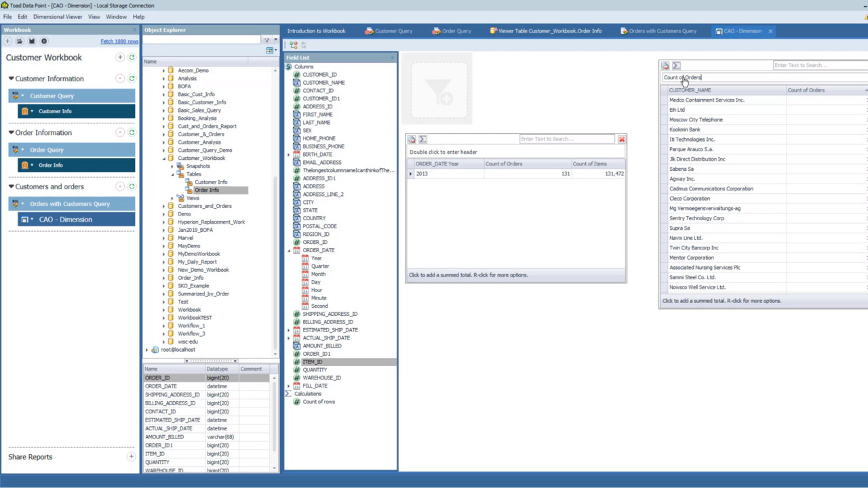Click the save icon in Workbook panel
The image size is (868, 488).
pos(32,41)
